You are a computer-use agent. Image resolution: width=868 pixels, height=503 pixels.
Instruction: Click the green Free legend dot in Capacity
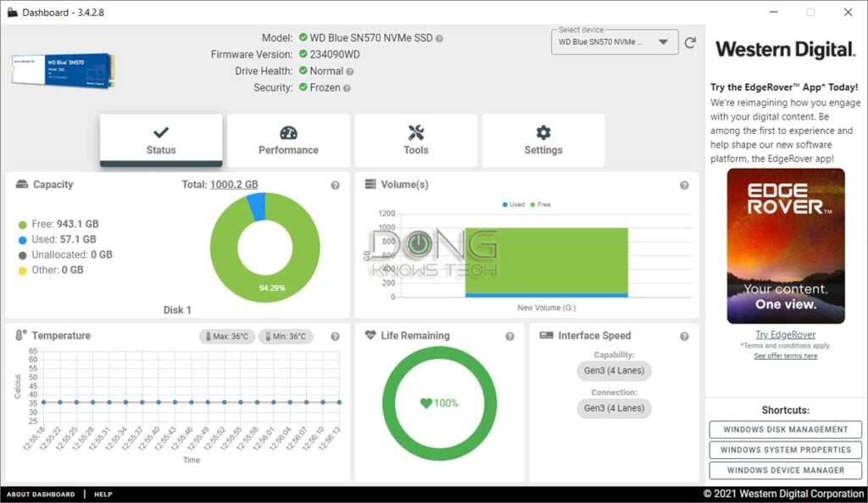[x=23, y=225]
